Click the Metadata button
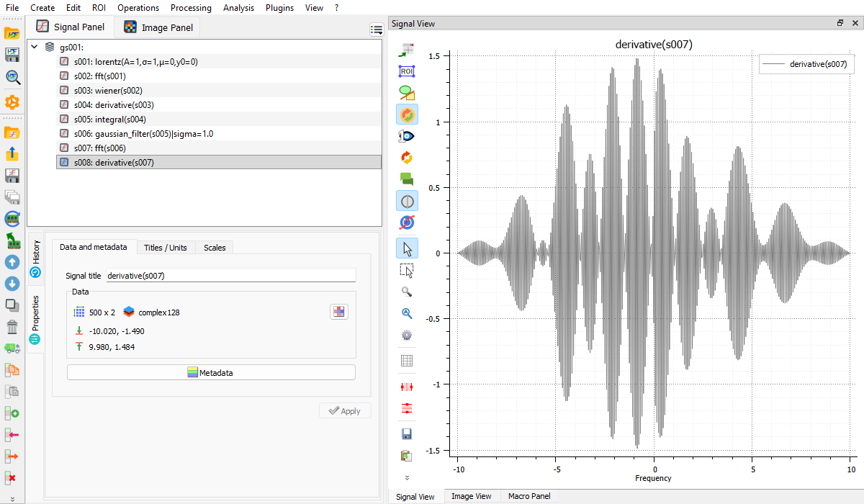 click(211, 372)
